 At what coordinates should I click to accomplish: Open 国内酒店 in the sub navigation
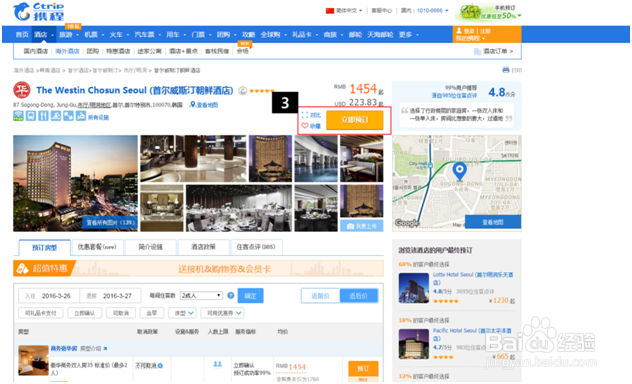pos(35,51)
